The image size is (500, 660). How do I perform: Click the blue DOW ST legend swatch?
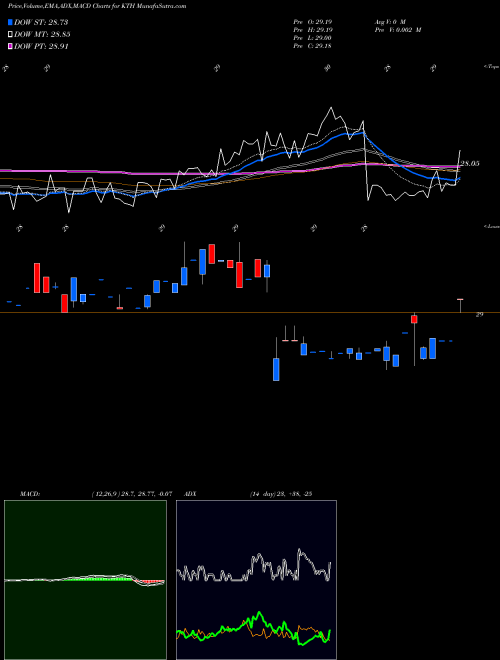click(x=11, y=22)
